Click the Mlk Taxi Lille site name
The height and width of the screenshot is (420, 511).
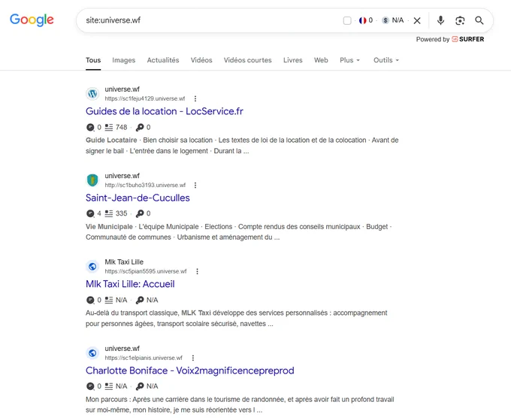pos(124,262)
